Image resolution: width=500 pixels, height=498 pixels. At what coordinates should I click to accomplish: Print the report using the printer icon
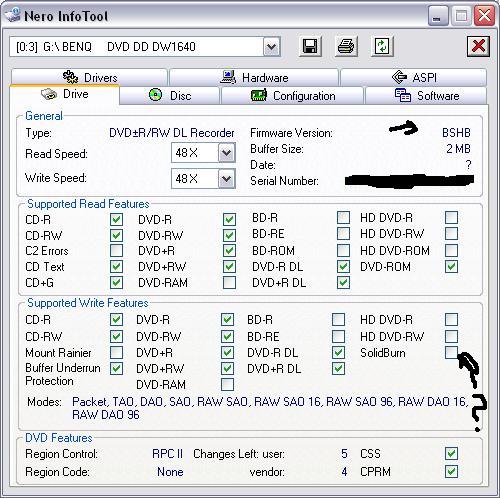click(x=346, y=46)
